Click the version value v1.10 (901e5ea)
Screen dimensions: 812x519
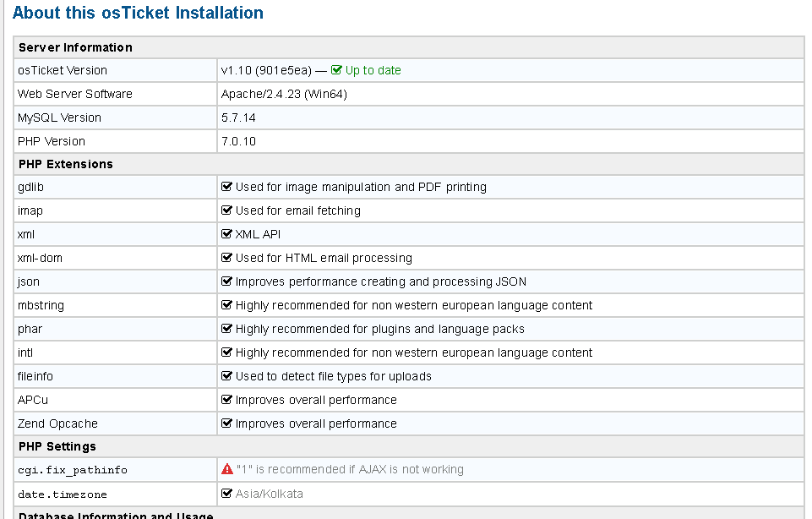coord(266,70)
